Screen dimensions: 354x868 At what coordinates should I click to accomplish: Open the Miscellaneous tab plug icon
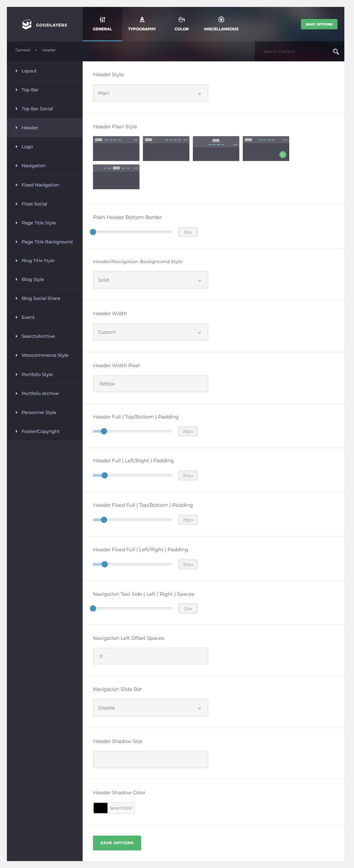(x=221, y=20)
